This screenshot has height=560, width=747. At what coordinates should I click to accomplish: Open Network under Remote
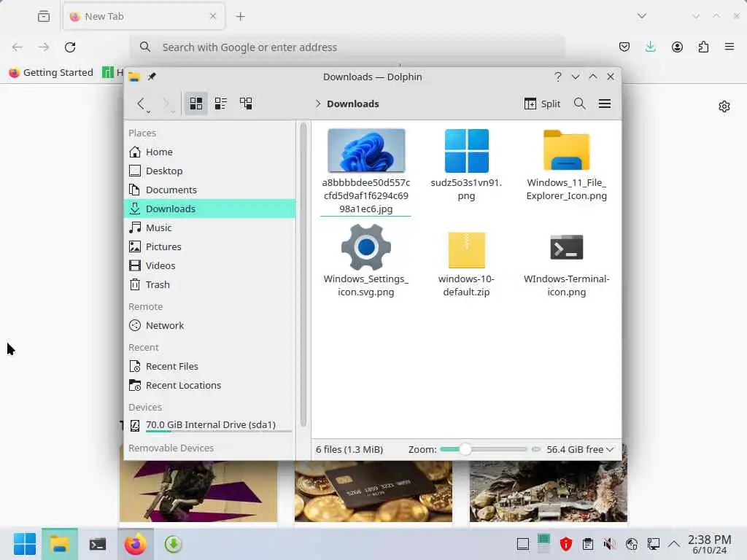click(x=209, y=326)
